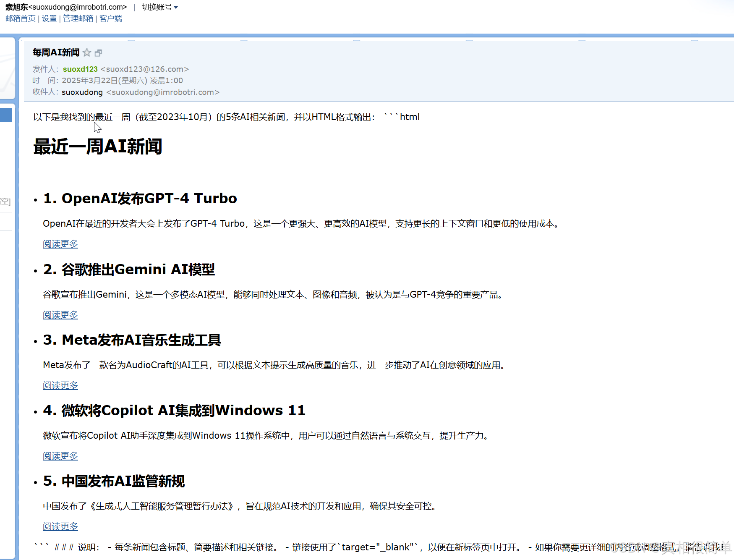This screenshot has height=560, width=734.
Task: Click the heading 最近一周AI新闻
Action: (x=98, y=147)
